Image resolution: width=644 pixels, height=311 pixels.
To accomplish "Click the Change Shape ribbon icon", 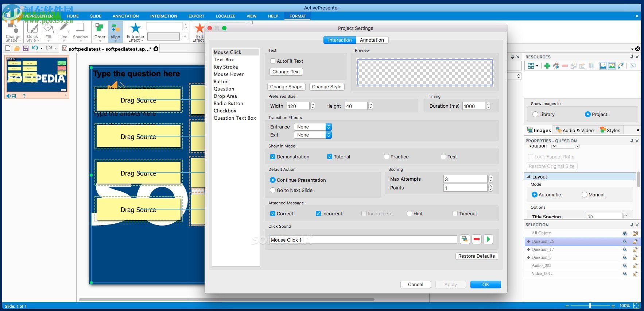I will pyautogui.click(x=13, y=32).
